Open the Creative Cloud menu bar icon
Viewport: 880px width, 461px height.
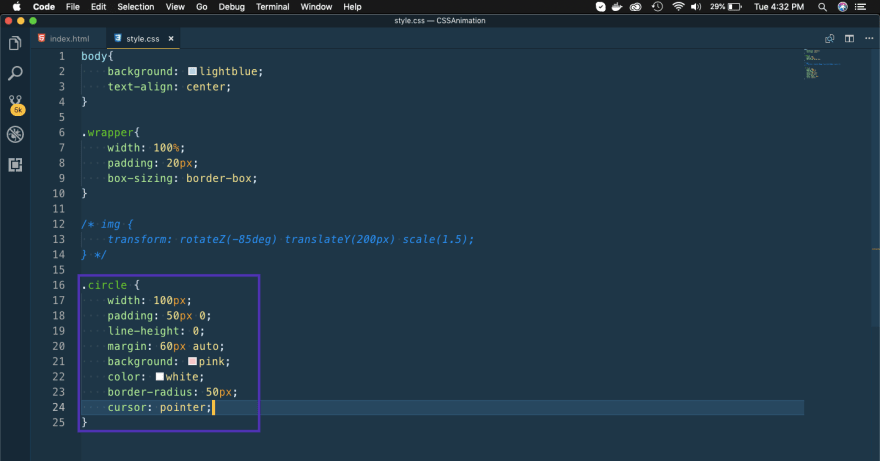pyautogui.click(x=635, y=7)
